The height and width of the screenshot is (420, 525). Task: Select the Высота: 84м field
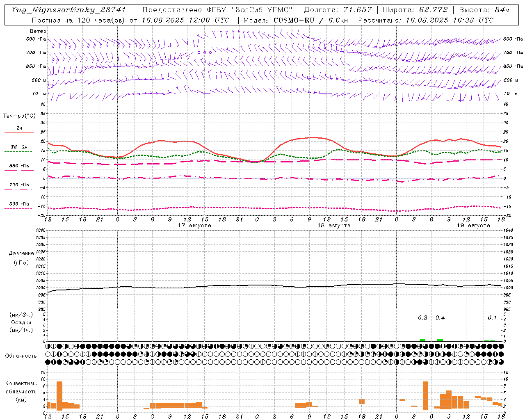[484, 10]
